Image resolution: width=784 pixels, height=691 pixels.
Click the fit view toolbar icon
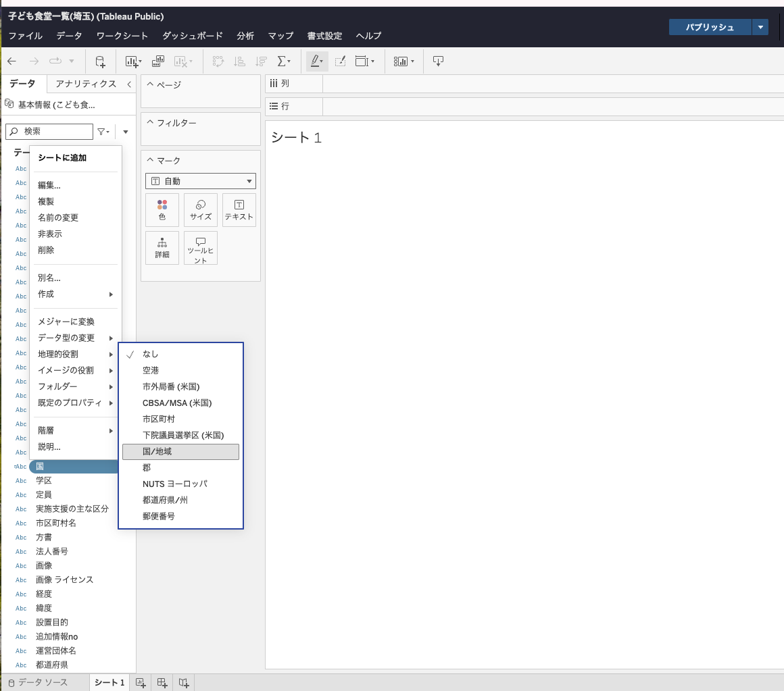(x=364, y=61)
